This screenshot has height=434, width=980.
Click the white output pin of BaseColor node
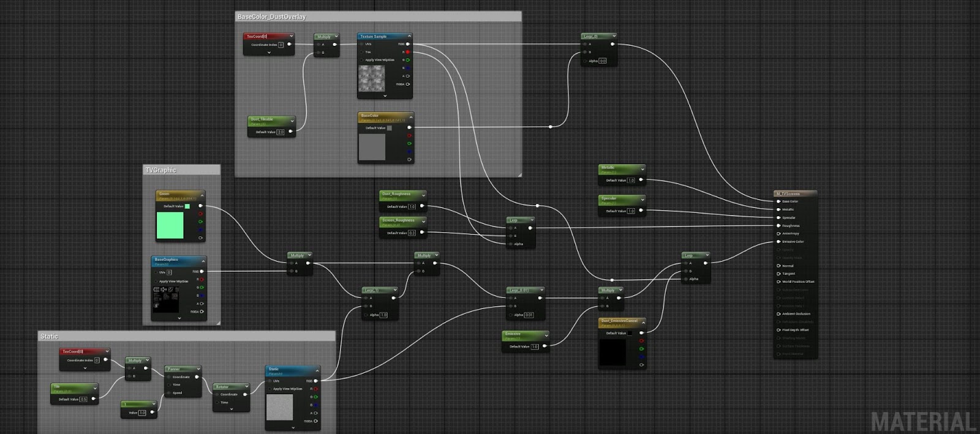click(x=409, y=127)
